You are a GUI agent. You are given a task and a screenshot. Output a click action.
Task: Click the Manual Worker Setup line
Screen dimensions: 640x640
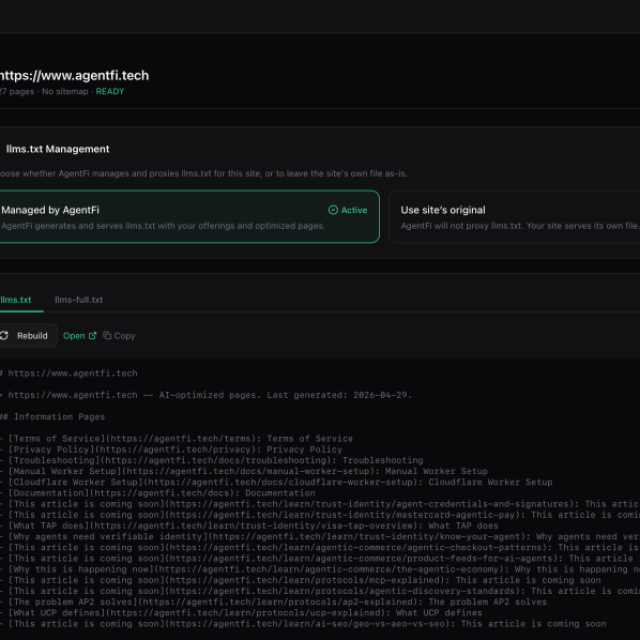(244, 471)
